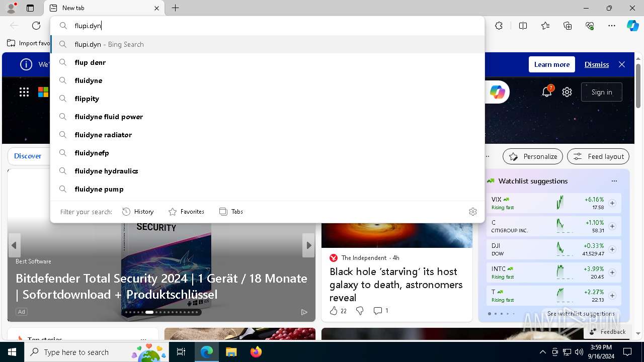Open Firefox from taskbar
The height and width of the screenshot is (362, 644).
click(256, 352)
